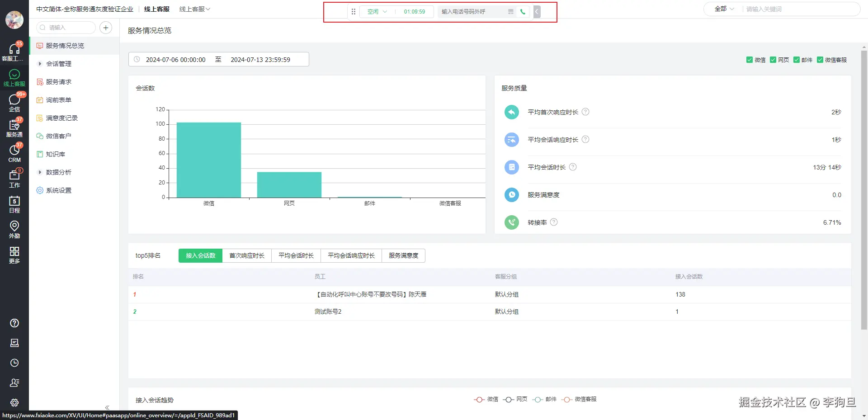Click the help question mark sidebar icon
Image resolution: width=868 pixels, height=420 pixels.
14,323
